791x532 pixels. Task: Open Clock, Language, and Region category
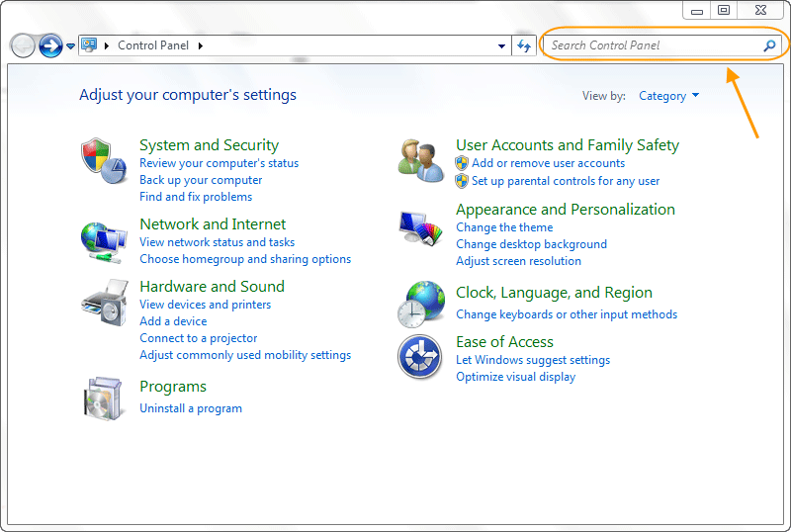click(554, 293)
